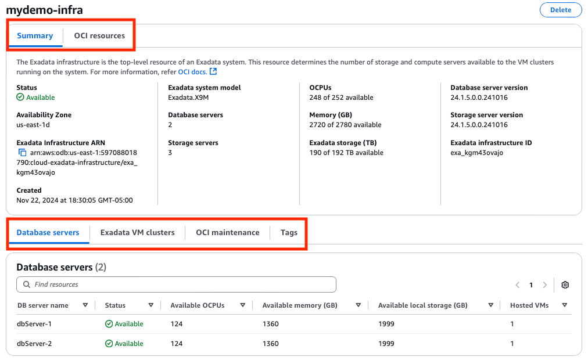
Task: Sort by Status column arrow
Action: (x=150, y=305)
